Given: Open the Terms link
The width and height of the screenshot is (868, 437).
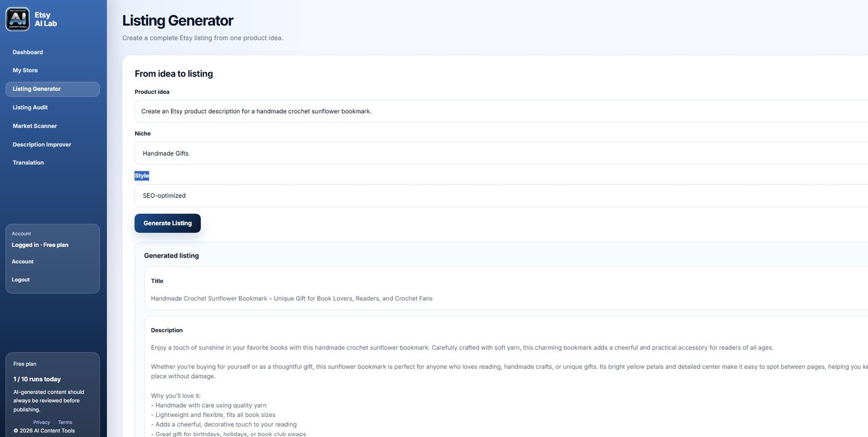Looking at the screenshot, I should click(65, 422).
